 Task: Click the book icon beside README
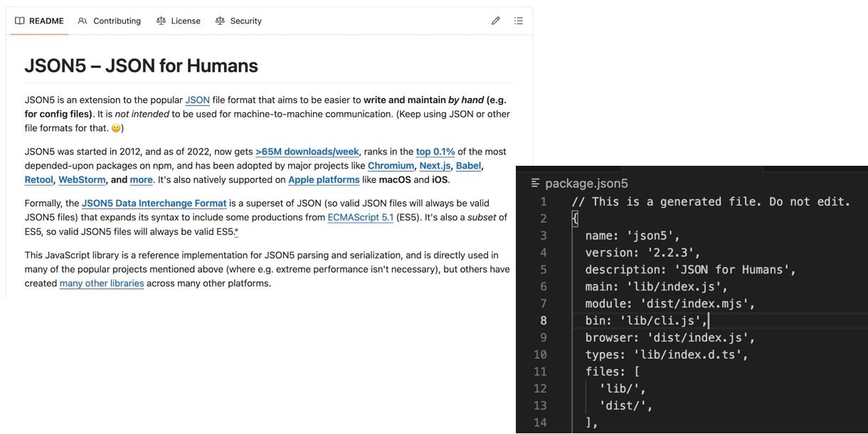coord(20,21)
